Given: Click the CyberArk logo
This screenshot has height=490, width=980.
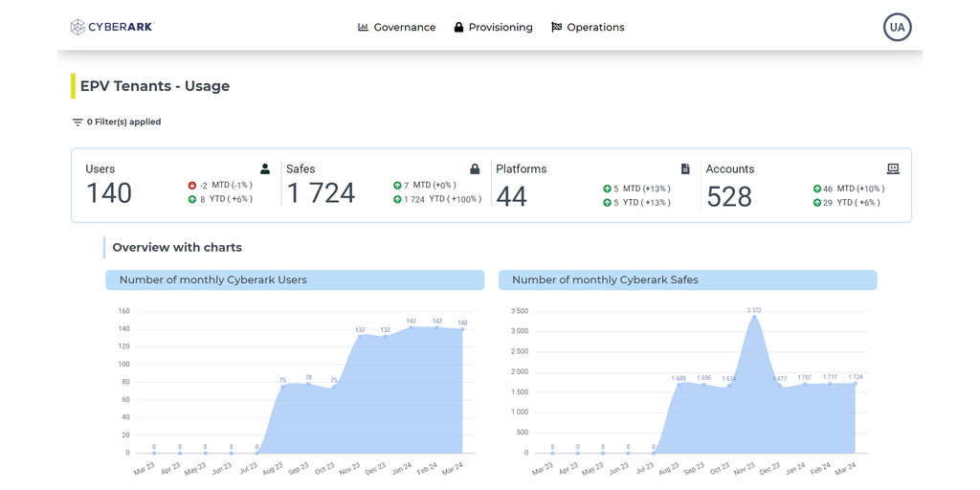Looking at the screenshot, I should (x=112, y=28).
